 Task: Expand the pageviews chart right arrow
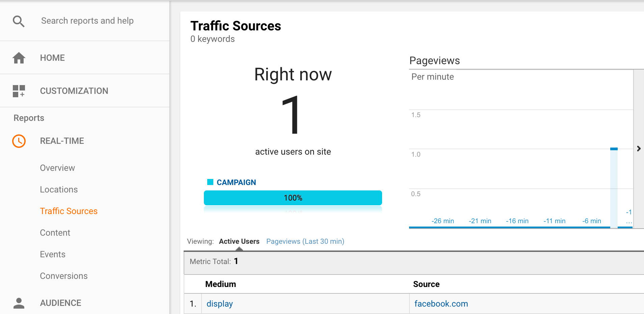[639, 149]
